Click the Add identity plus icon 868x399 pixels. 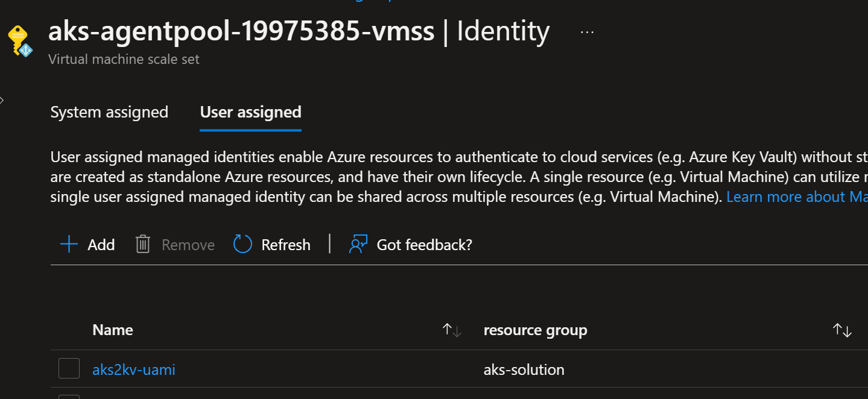[68, 244]
